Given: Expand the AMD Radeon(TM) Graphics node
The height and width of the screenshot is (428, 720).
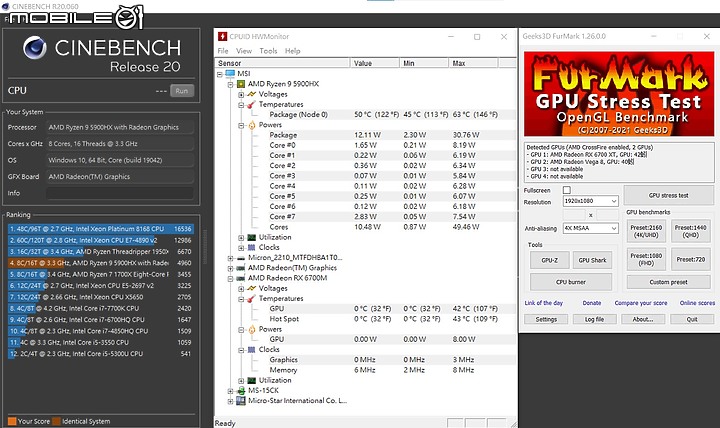Looking at the screenshot, I should 231,268.
